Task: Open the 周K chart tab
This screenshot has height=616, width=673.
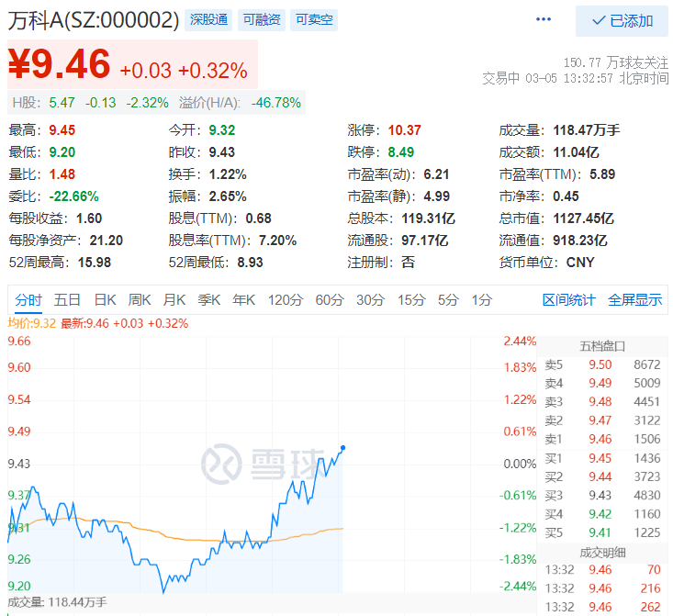Action: pyautogui.click(x=140, y=299)
